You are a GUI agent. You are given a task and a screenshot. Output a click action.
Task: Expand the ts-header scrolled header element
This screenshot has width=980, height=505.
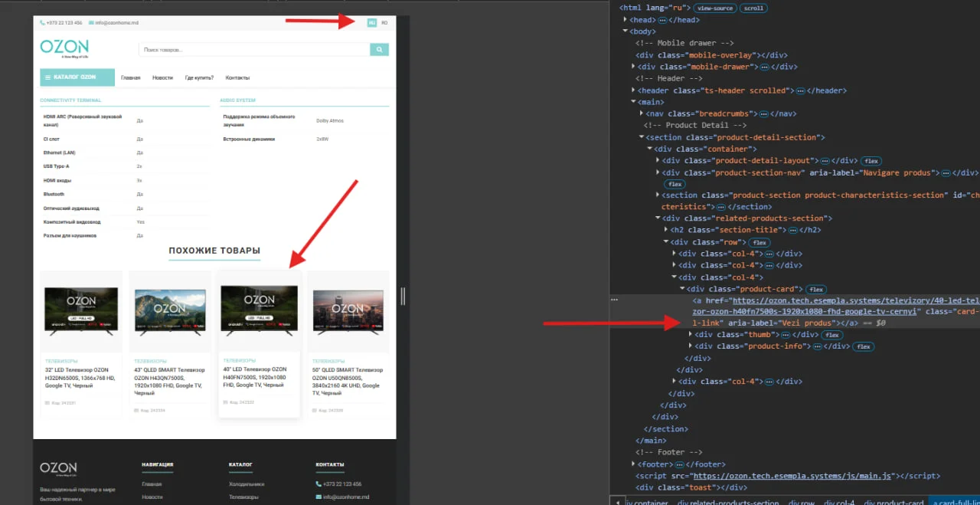point(634,90)
